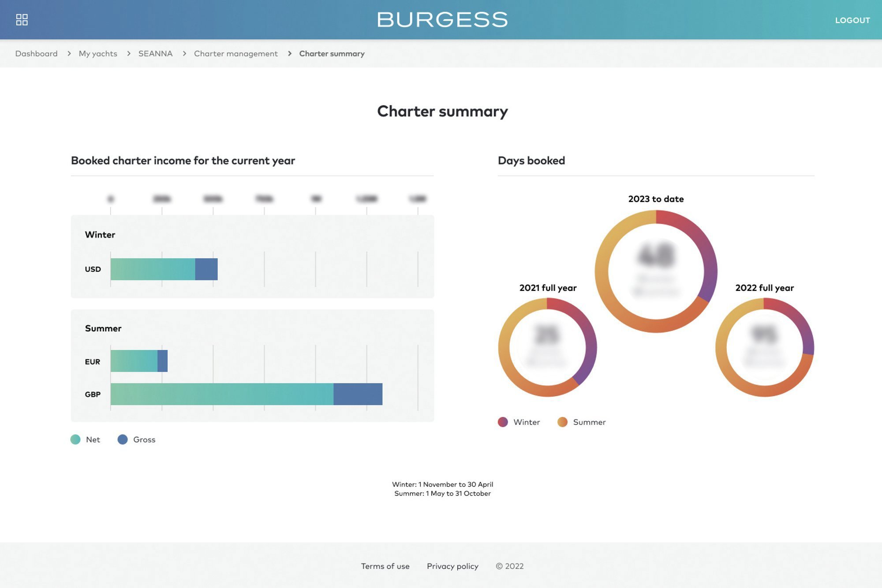Click the GBP gross bar segment
Image resolution: width=882 pixels, height=588 pixels.
pos(358,394)
